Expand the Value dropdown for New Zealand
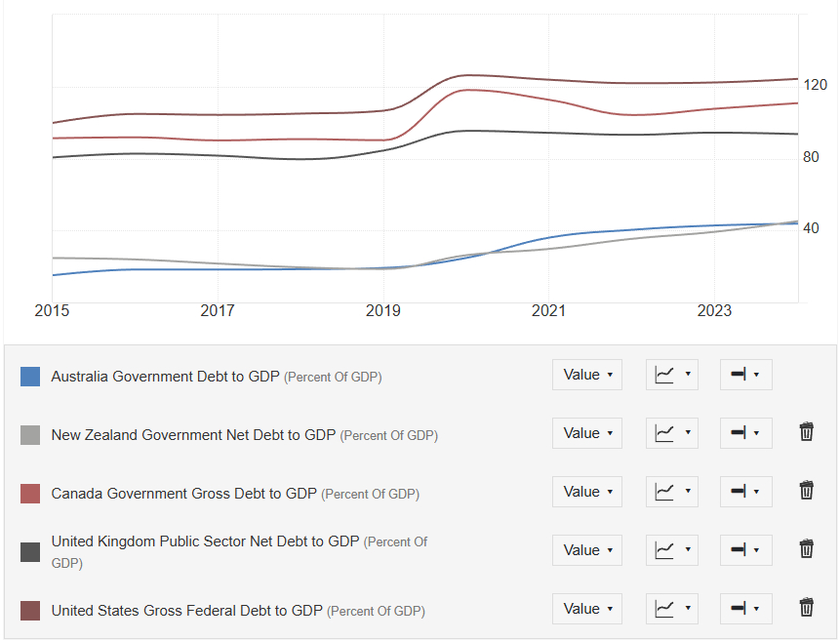 coord(587,433)
